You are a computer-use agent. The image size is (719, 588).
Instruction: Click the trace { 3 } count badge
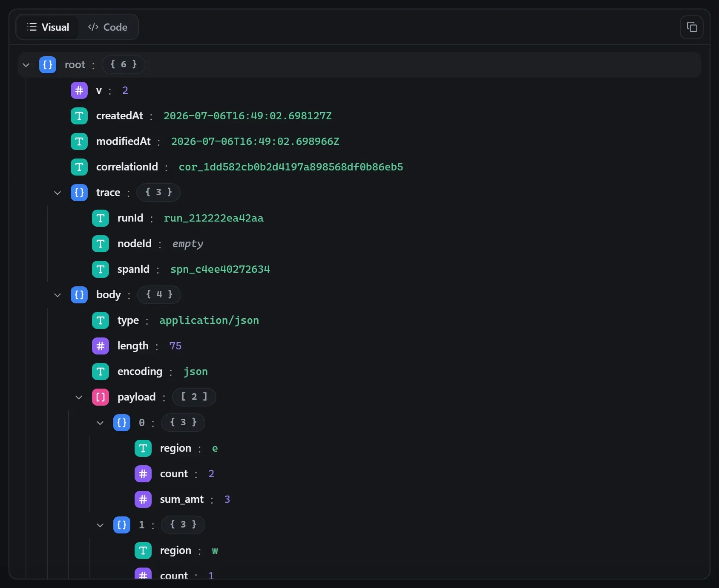tap(158, 193)
